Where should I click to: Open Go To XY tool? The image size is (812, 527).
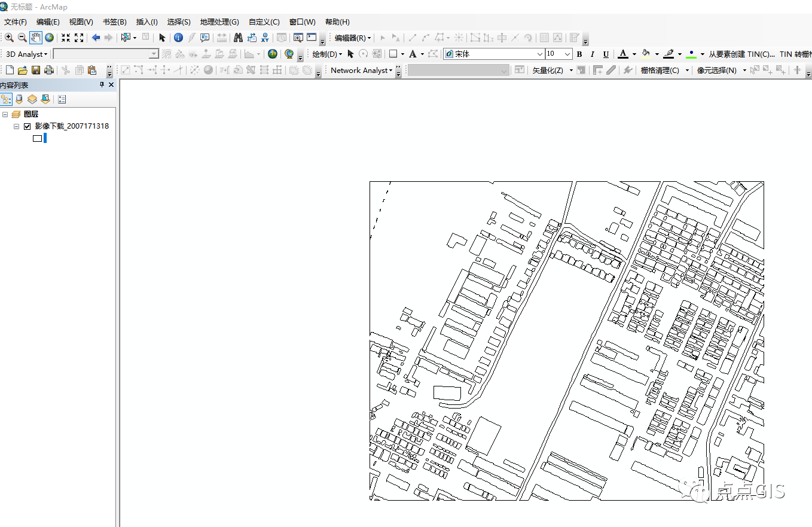click(x=264, y=38)
